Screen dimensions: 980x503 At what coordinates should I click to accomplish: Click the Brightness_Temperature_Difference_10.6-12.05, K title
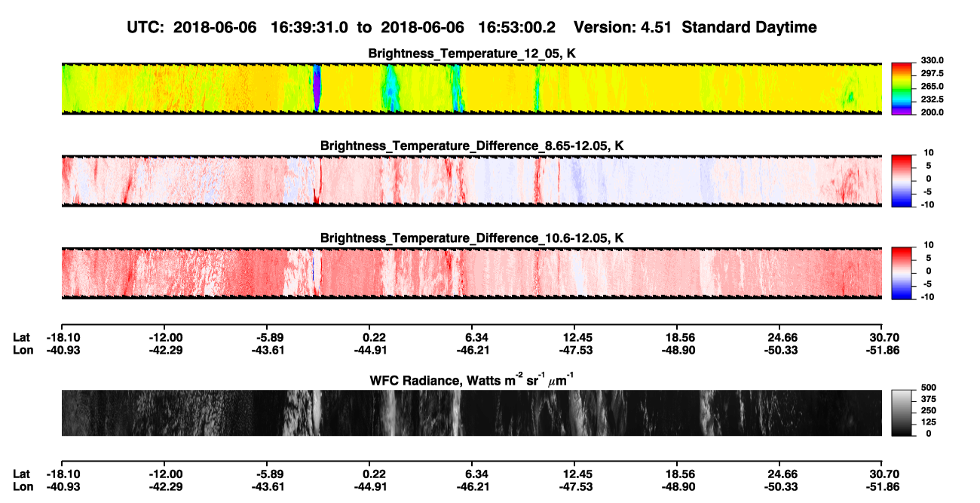[x=472, y=238]
